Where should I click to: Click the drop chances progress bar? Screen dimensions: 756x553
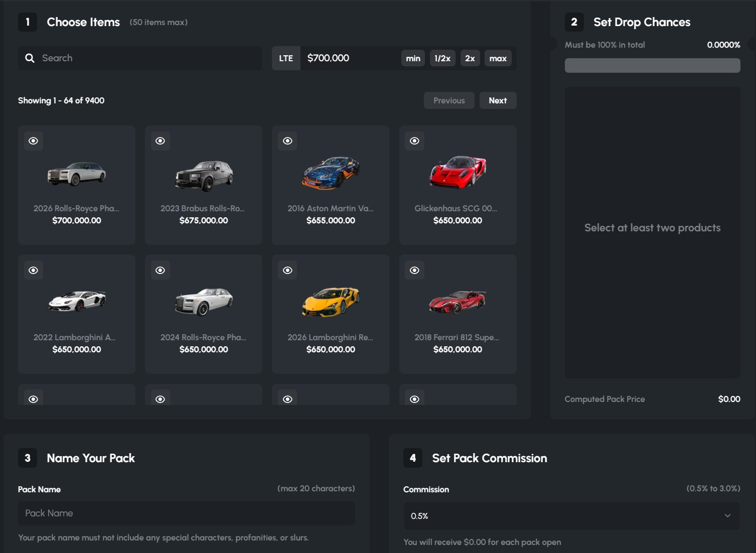652,65
